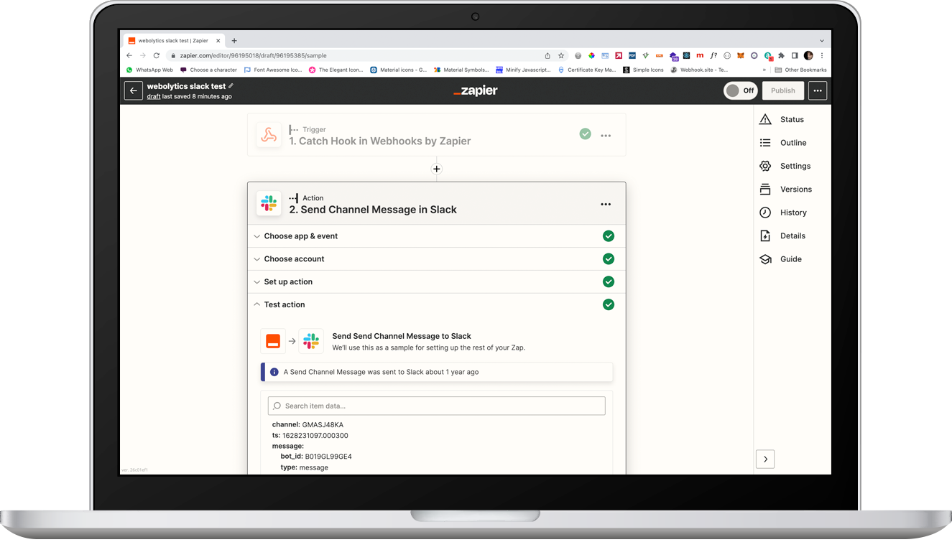This screenshot has height=560, width=952.
Task: Collapse the Test action section
Action: [x=285, y=305]
